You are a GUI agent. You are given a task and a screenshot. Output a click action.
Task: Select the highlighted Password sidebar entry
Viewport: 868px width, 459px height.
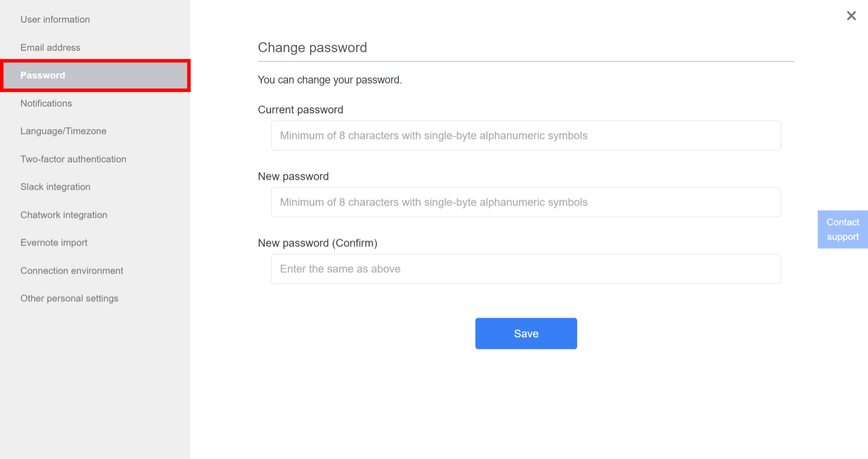(x=43, y=75)
